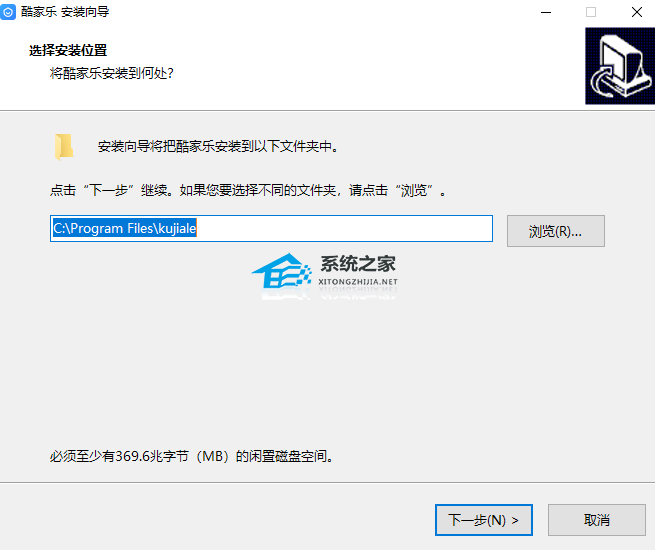Click the installer computer graphic in header
This screenshot has width=655, height=550.
(620, 66)
